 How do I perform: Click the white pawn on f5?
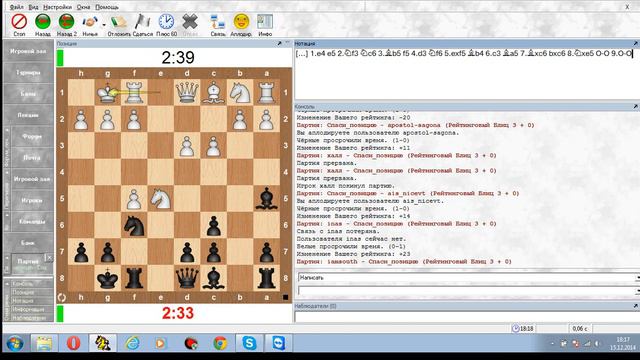coord(134,199)
